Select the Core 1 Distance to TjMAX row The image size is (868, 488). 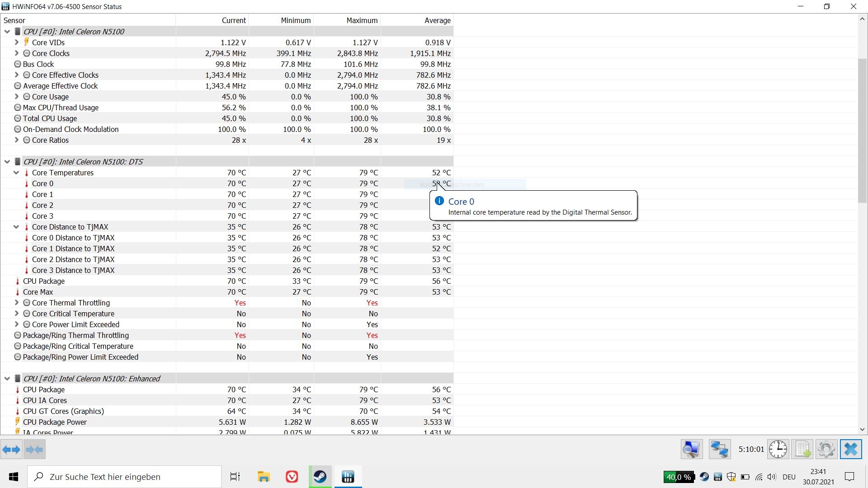click(226, 249)
